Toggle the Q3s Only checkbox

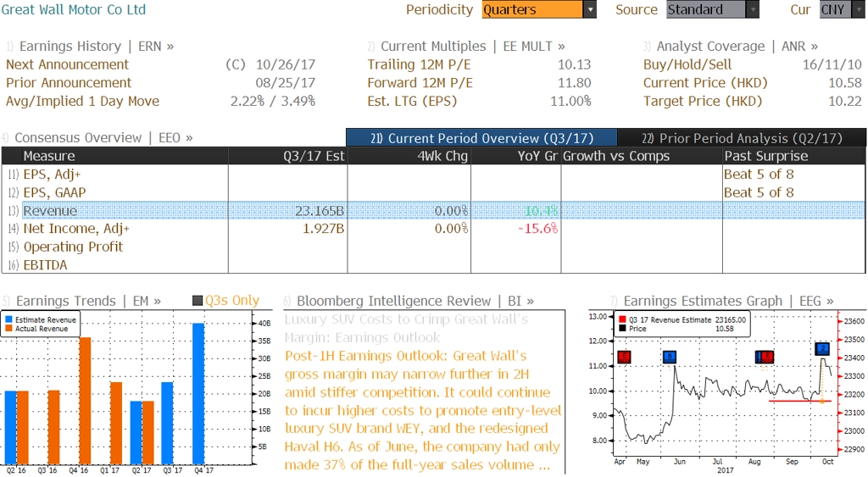(x=197, y=301)
